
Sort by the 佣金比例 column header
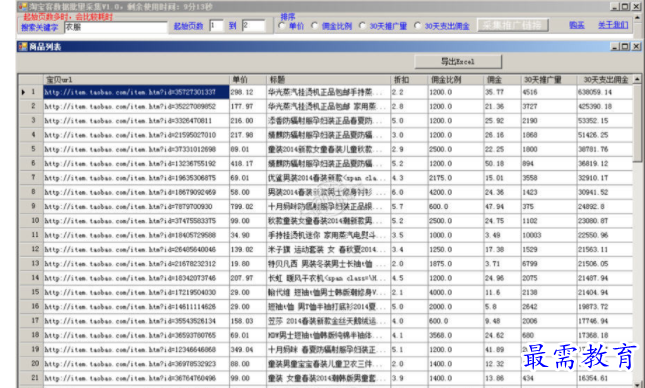pyautogui.click(x=456, y=79)
